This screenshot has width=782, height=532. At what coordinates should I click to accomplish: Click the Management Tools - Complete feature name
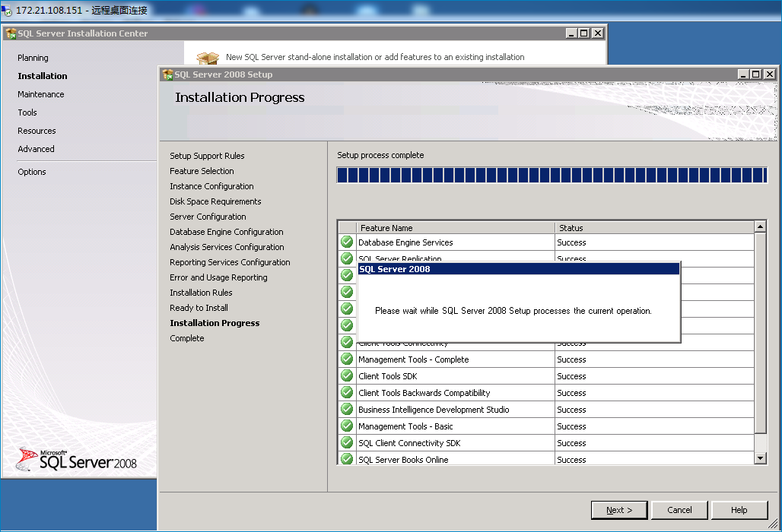(x=414, y=359)
